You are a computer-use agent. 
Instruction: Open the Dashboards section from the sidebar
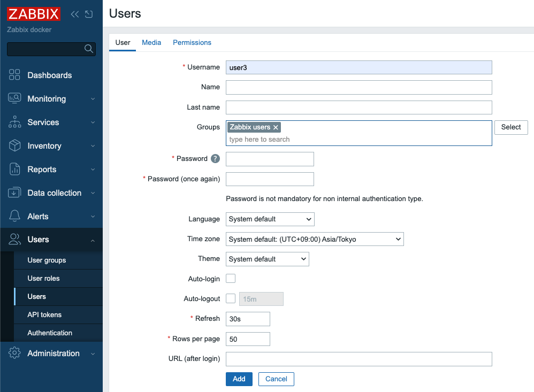click(x=14, y=75)
